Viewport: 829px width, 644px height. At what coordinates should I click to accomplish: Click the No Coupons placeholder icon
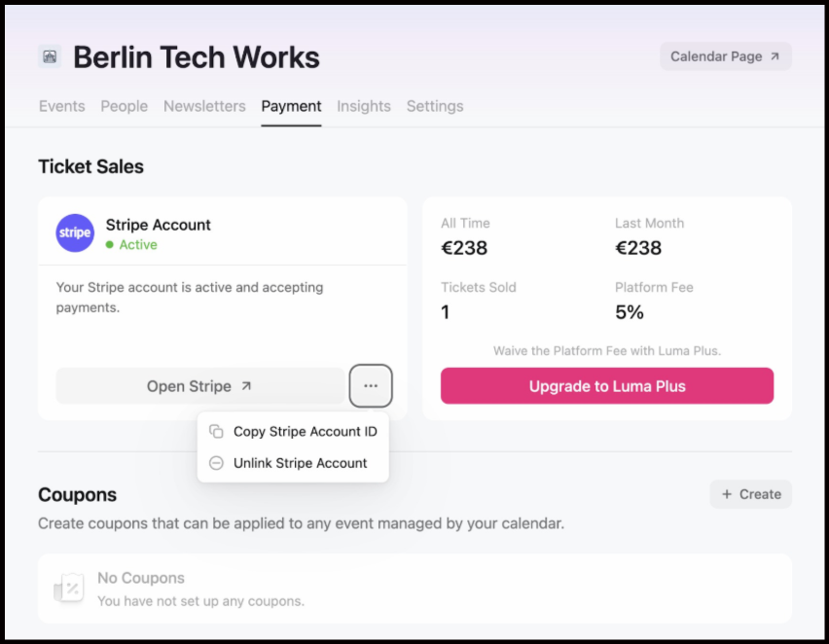(x=71, y=588)
